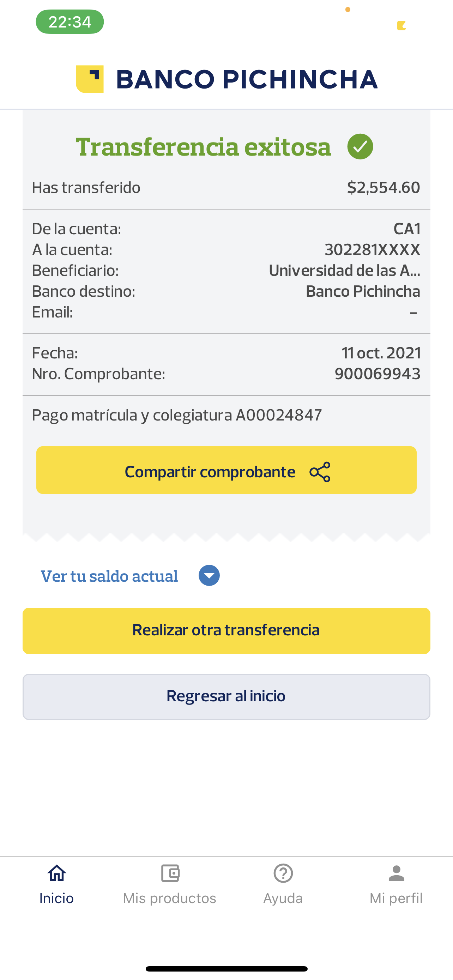Tap the home indicator bar

[x=226, y=969]
